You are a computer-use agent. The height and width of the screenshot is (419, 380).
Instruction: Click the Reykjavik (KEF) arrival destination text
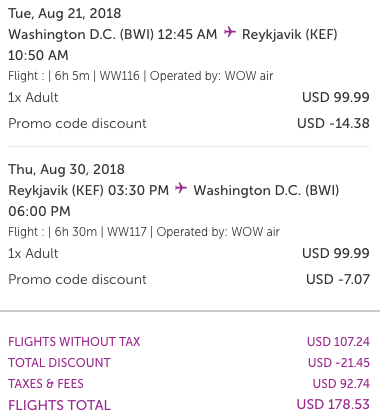click(290, 34)
